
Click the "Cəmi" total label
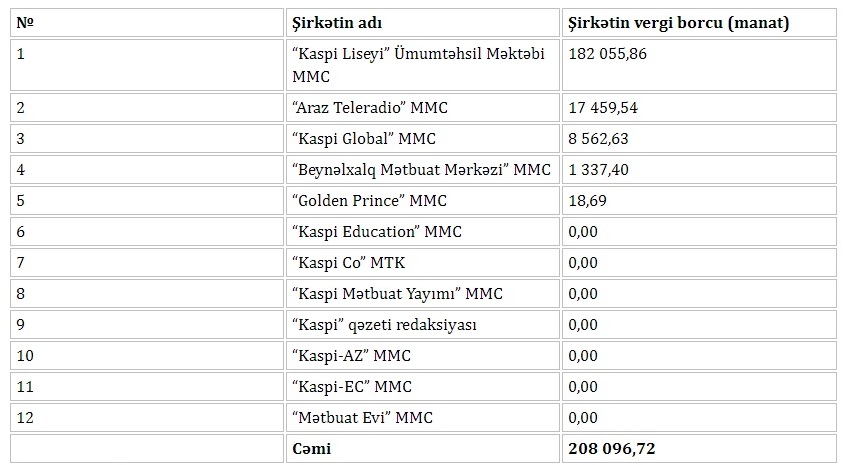pyautogui.click(x=311, y=449)
